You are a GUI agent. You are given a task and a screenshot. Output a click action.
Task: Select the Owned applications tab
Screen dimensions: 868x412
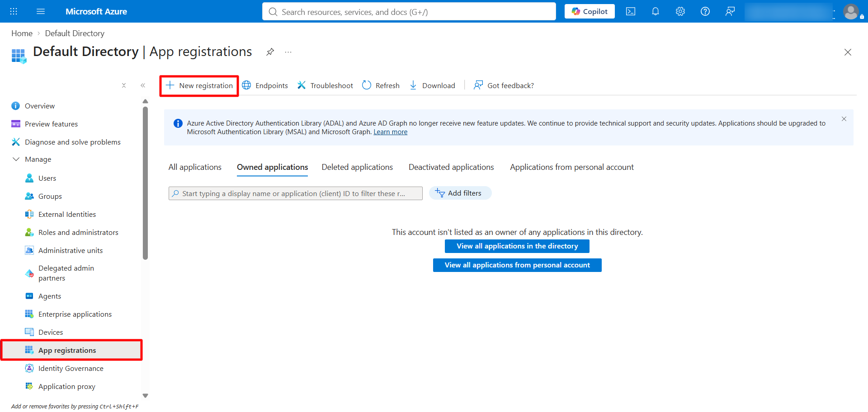tap(273, 167)
